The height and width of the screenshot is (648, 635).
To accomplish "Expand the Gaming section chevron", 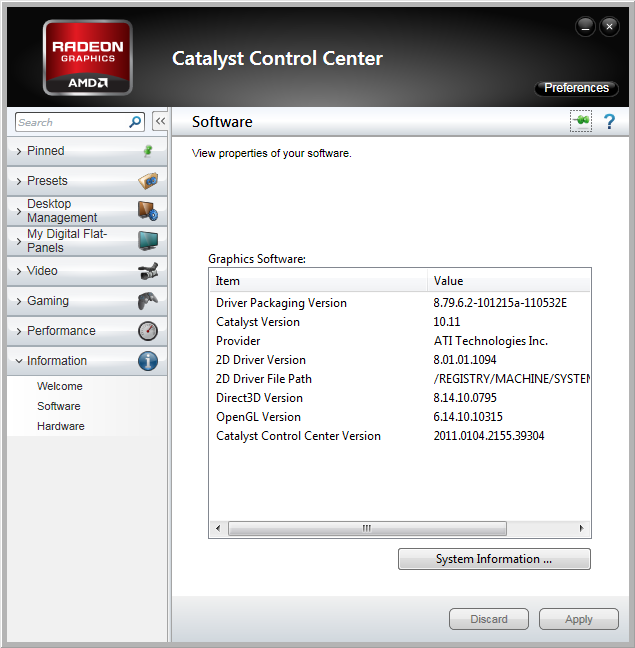I will 19,301.
